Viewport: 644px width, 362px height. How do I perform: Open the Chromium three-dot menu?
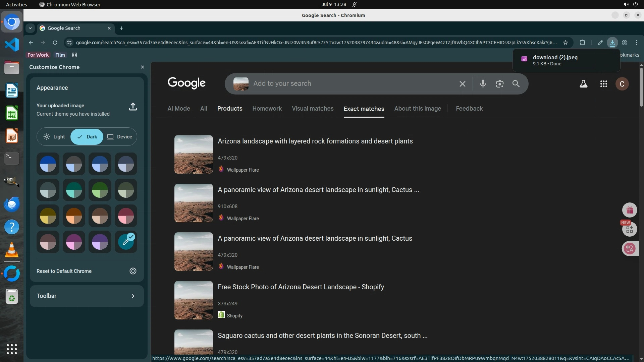click(x=636, y=43)
